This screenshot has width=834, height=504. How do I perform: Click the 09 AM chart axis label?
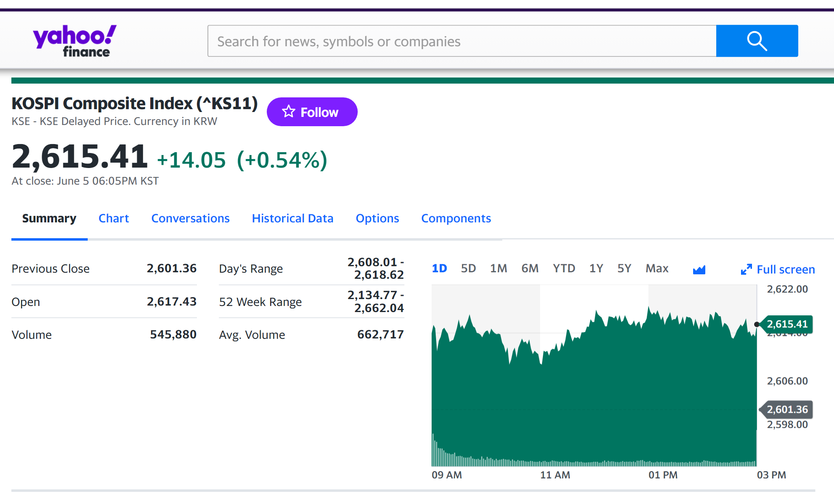point(447,475)
